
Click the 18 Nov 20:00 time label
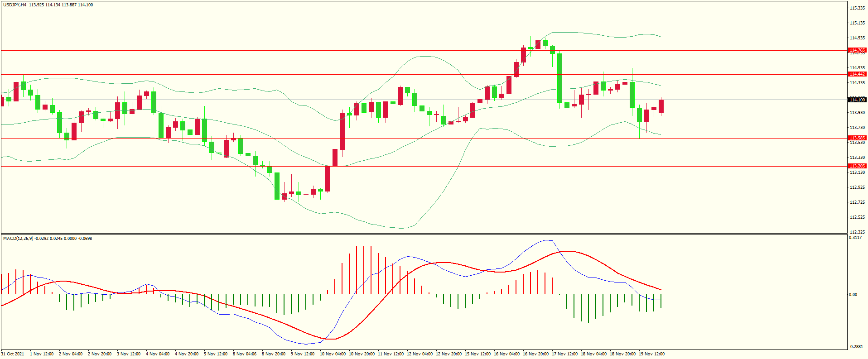click(623, 354)
